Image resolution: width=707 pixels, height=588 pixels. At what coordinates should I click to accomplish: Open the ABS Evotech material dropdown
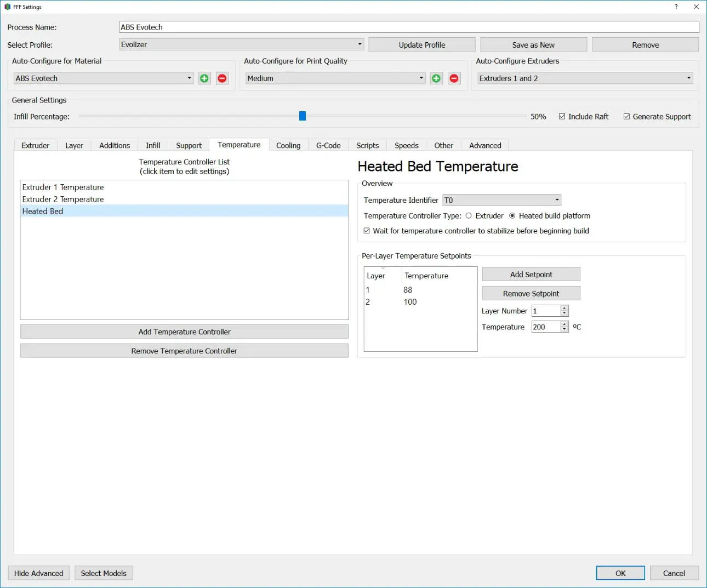(x=104, y=78)
